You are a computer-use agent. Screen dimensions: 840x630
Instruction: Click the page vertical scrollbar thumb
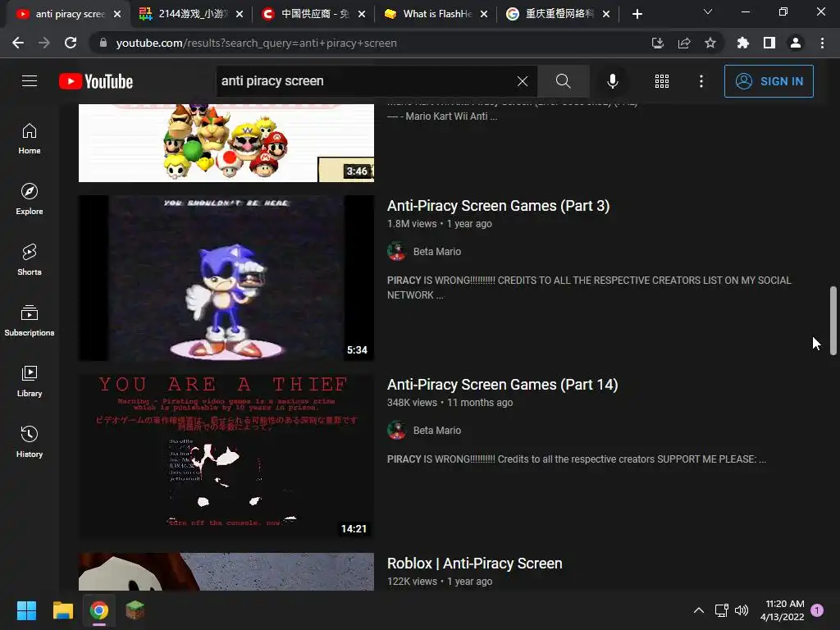pyautogui.click(x=833, y=321)
